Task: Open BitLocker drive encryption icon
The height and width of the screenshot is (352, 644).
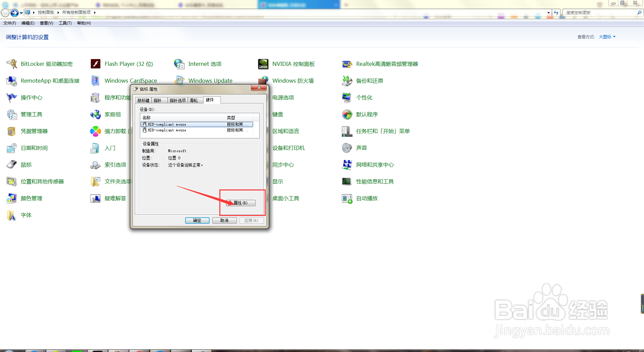Action: 12,64
